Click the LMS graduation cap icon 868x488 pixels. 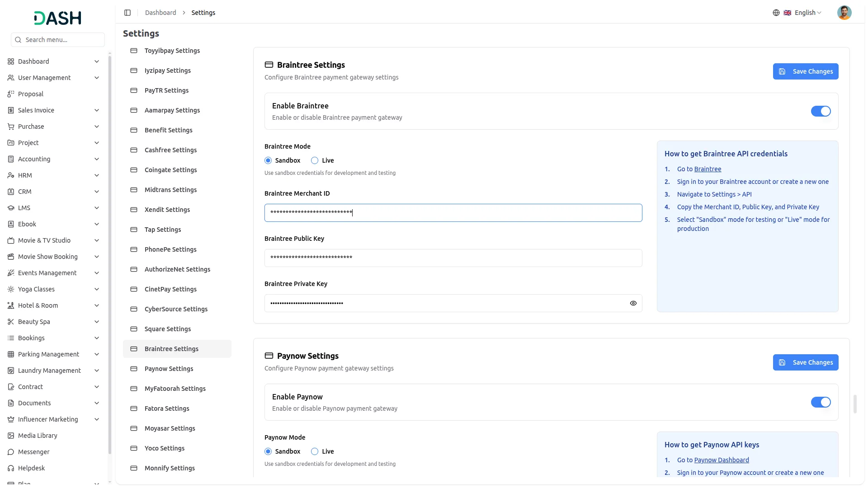tap(11, 208)
